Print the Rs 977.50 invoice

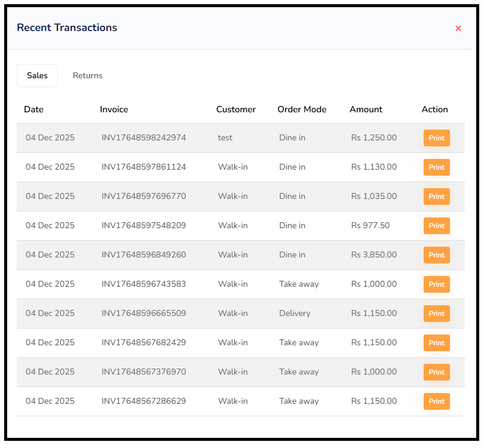coord(436,226)
